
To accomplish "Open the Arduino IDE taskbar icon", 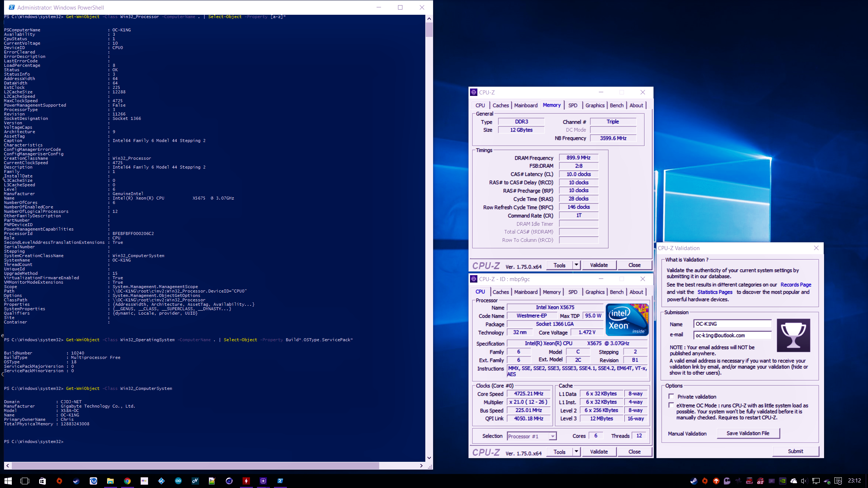I will (178, 481).
